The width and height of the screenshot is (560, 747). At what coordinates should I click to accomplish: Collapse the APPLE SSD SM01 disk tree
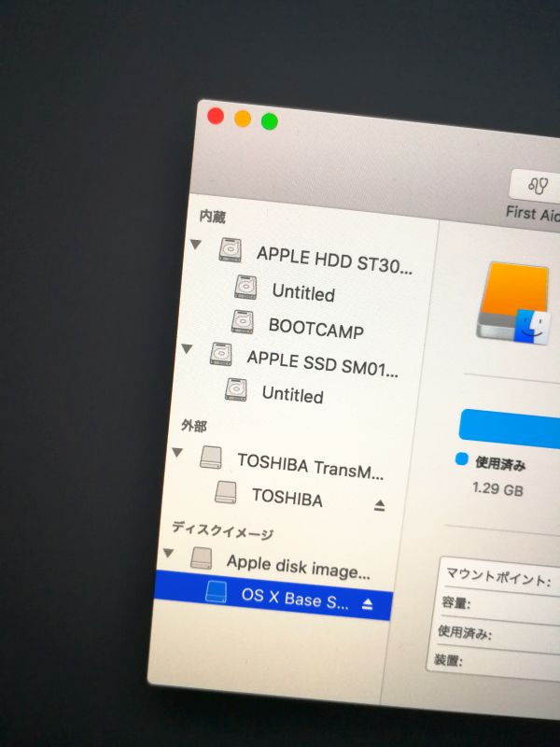[x=187, y=348]
